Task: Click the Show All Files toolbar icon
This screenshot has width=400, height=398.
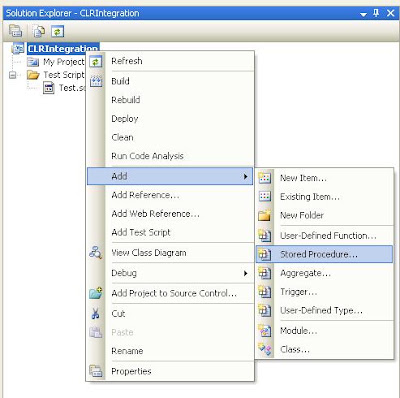Action: tap(39, 31)
